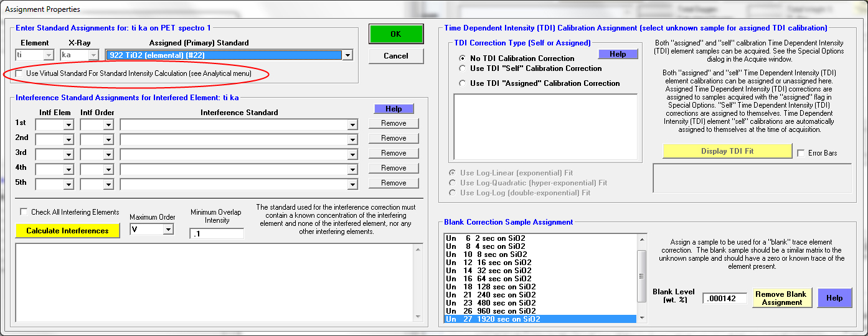Image resolution: width=868 pixels, height=336 pixels.
Task: Select Use TDI "Self" Calibration Correction
Action: 463,68
